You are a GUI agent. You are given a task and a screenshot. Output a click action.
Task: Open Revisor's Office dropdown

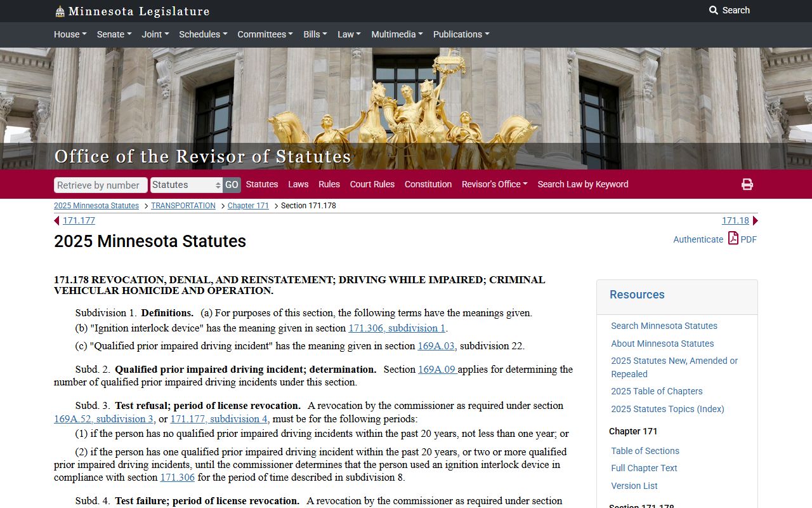(495, 184)
